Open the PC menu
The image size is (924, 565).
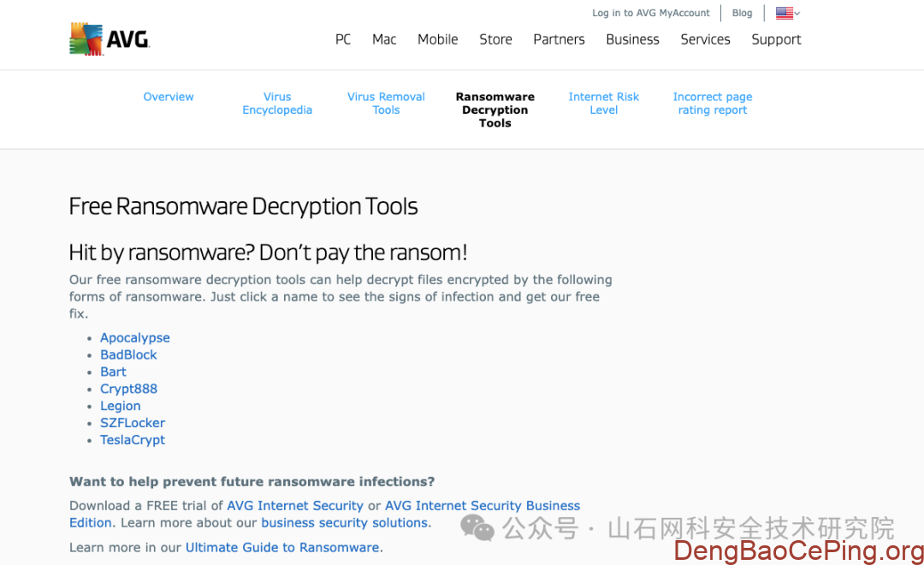click(343, 39)
